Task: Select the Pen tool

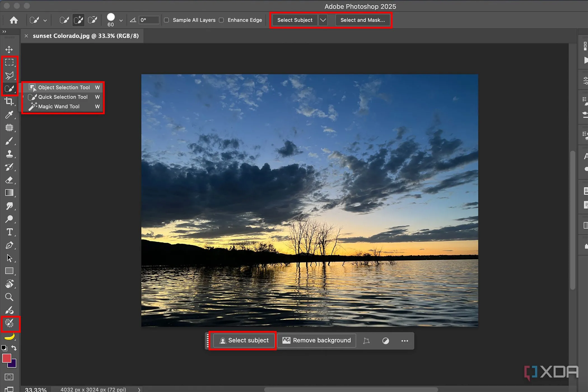Action: (9, 245)
